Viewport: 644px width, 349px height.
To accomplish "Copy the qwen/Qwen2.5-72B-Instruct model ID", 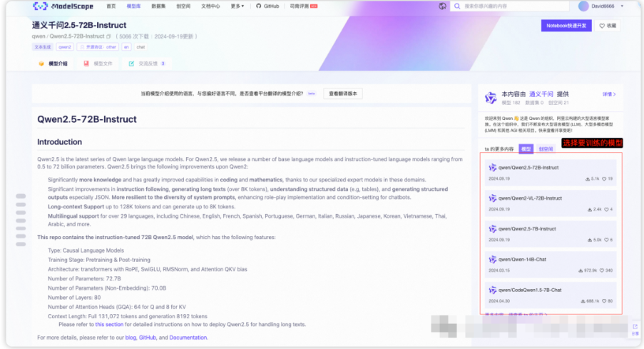I will pyautogui.click(x=109, y=36).
